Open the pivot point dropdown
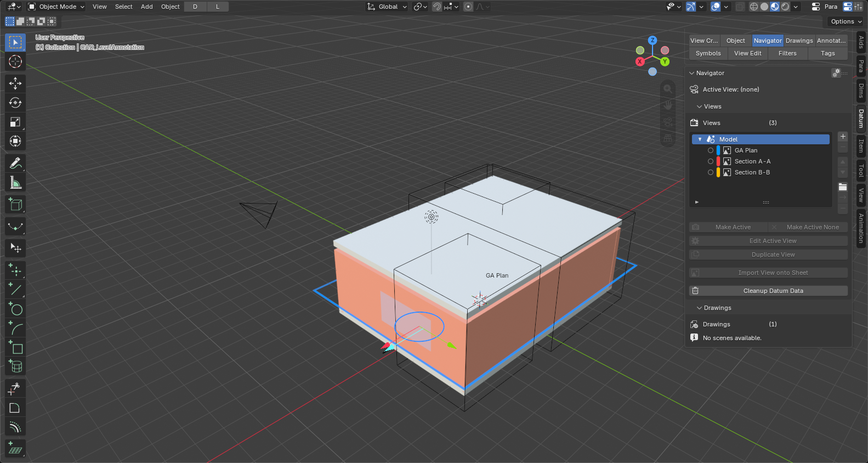 [421, 7]
